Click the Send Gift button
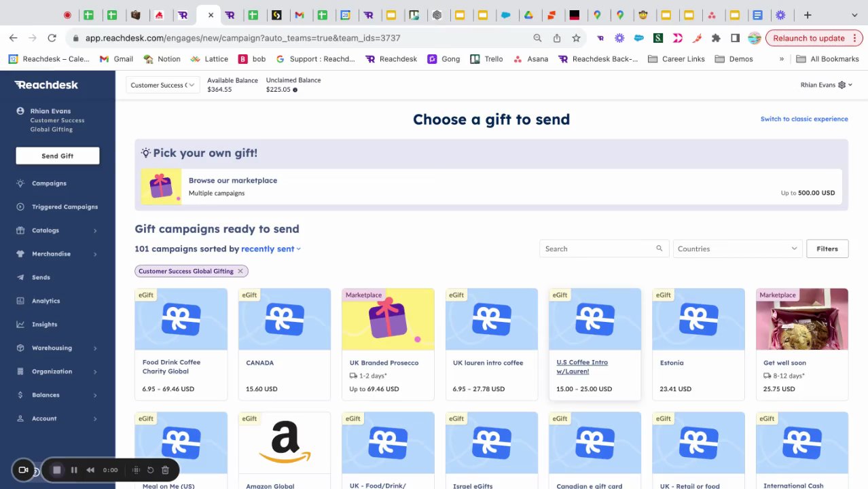This screenshot has height=489, width=868. tap(58, 156)
